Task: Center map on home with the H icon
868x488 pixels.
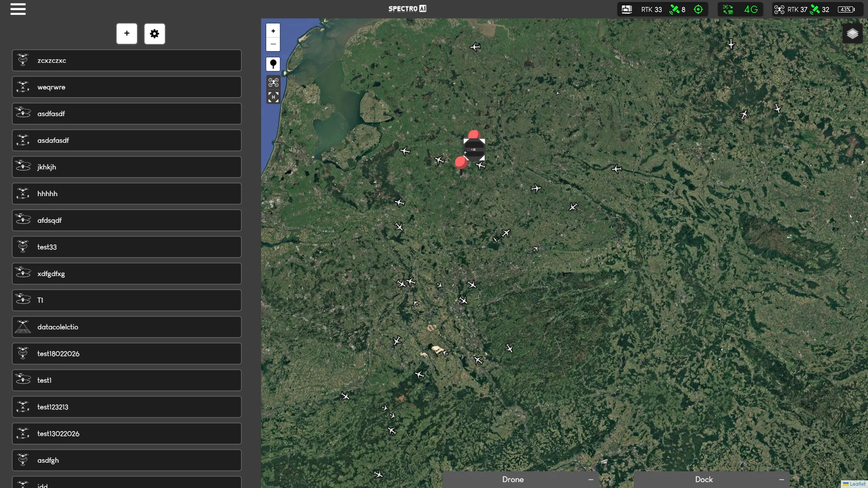Action: (x=273, y=97)
